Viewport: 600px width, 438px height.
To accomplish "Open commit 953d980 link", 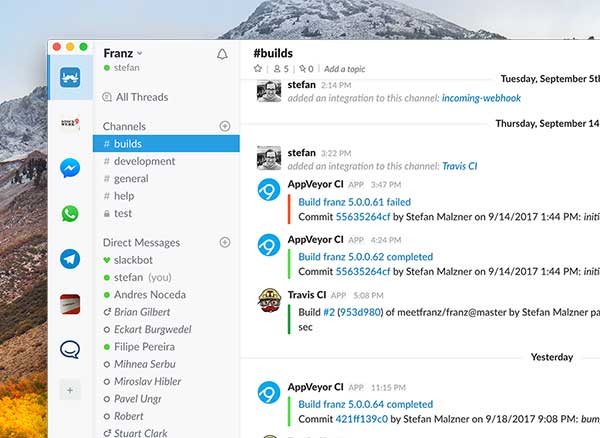I will [x=360, y=312].
